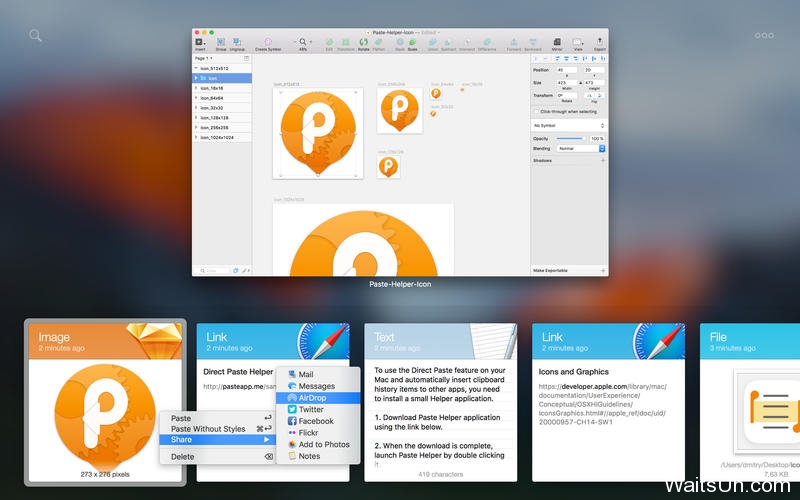Select Add to Photos
800x500 pixels.
tap(318, 444)
